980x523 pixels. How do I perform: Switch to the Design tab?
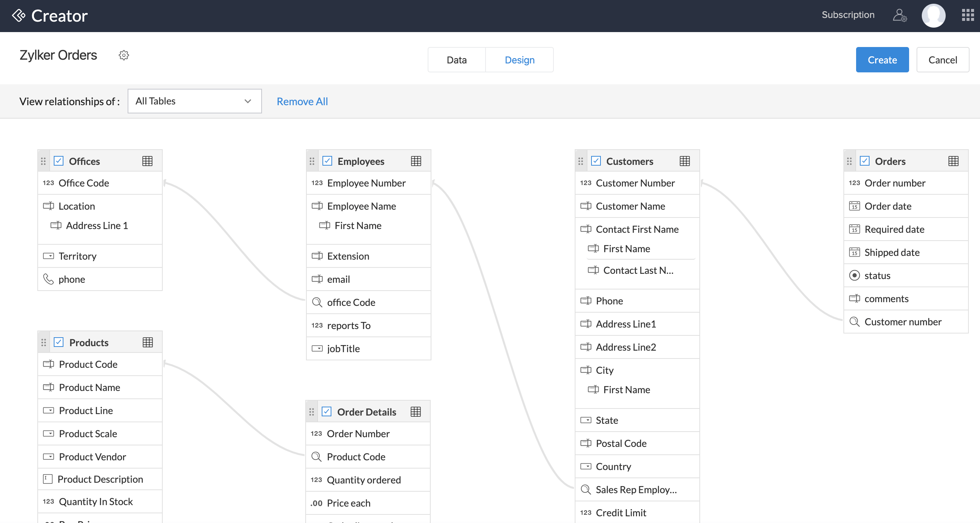click(519, 60)
